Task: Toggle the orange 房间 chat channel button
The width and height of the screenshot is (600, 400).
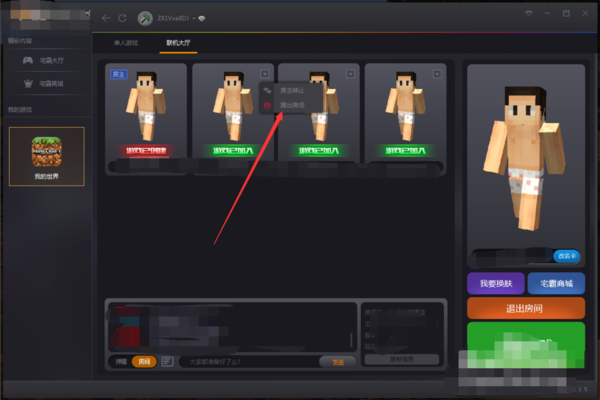Action: point(144,361)
